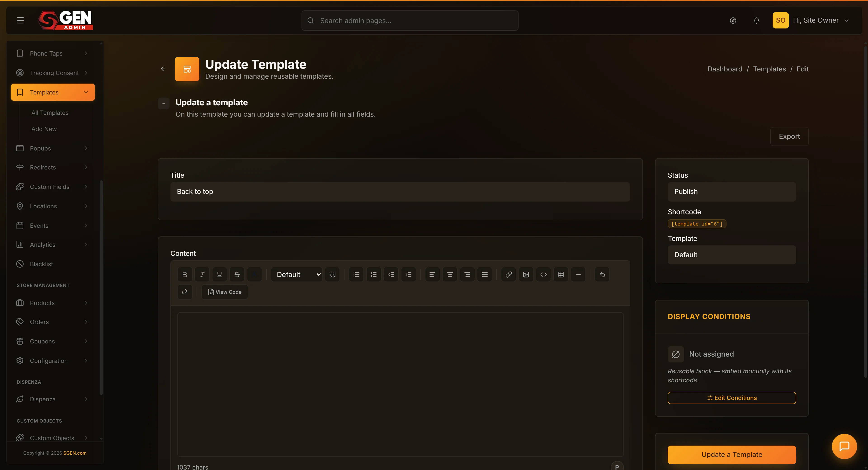Screen dimensions: 868x470
Task: Expand the Popups sidebar menu
Action: [53, 148]
